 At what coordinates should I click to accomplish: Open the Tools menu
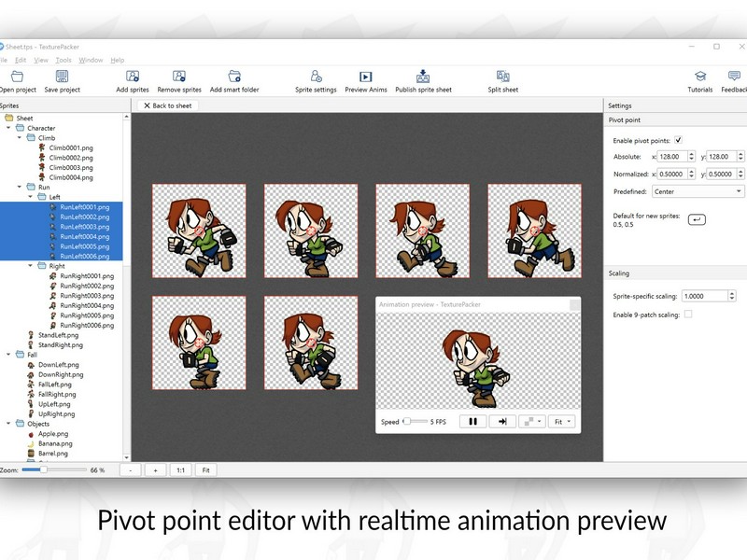(63, 60)
